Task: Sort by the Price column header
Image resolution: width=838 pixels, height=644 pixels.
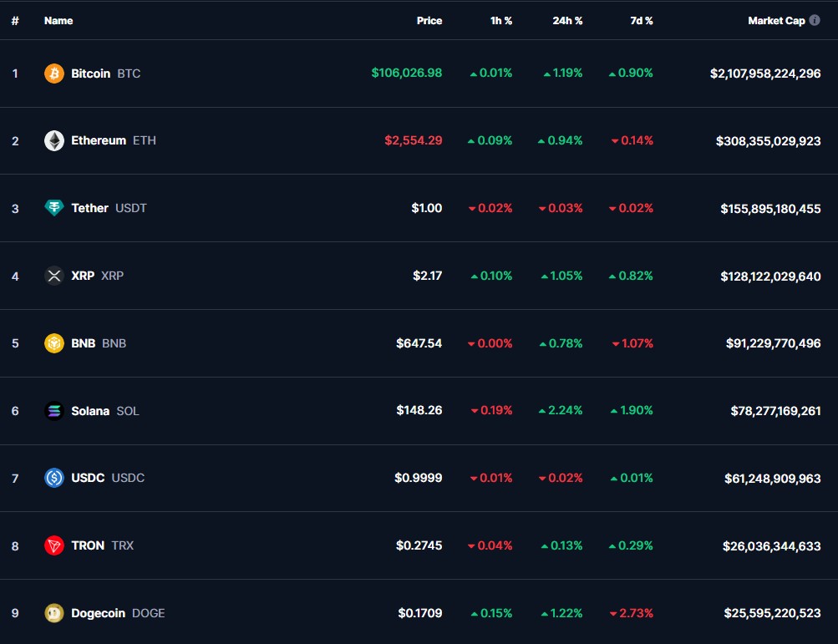Action: click(x=429, y=21)
